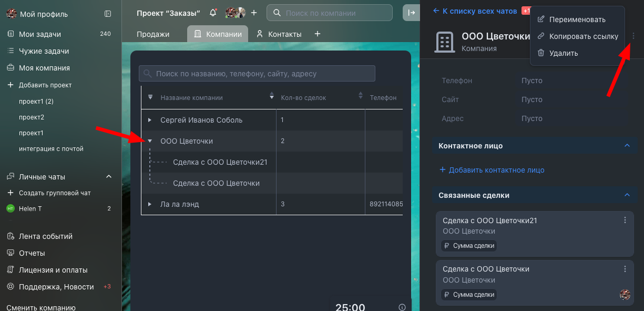Expand the Ла ла лэнд row

tap(150, 204)
